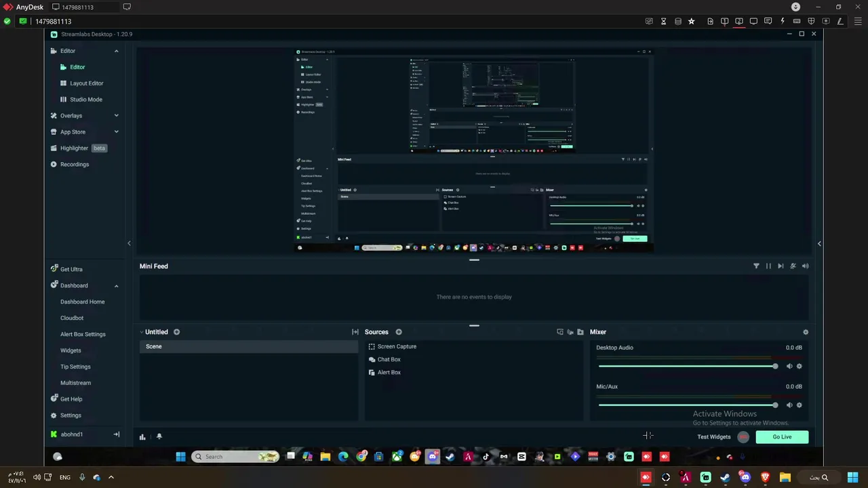This screenshot has width=868, height=488.
Task: Open remote Windows Start button
Action: click(x=180, y=457)
